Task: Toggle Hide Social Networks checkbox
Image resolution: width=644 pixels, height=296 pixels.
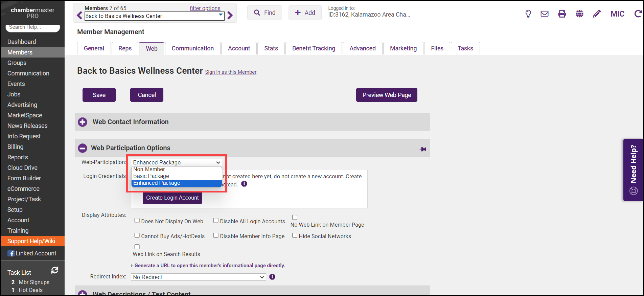Action: pyautogui.click(x=295, y=235)
